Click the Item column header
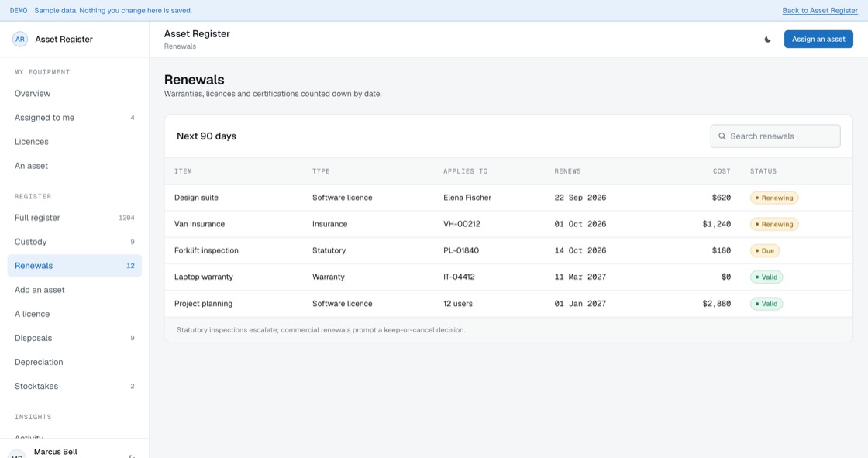Viewport: 868px width, 458px height. [x=183, y=171]
